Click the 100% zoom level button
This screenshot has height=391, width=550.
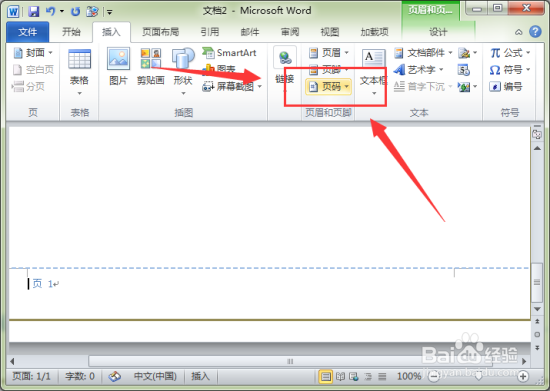(409, 376)
